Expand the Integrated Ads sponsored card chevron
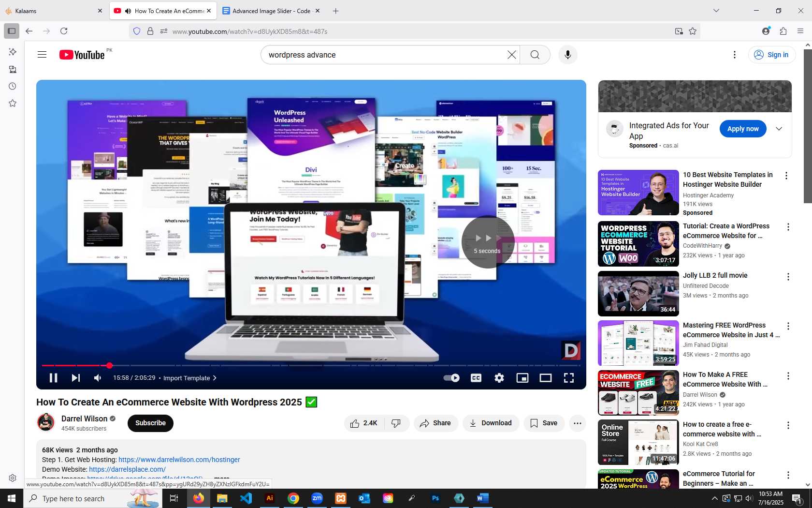Screen dimensions: 812x508 tap(779, 129)
